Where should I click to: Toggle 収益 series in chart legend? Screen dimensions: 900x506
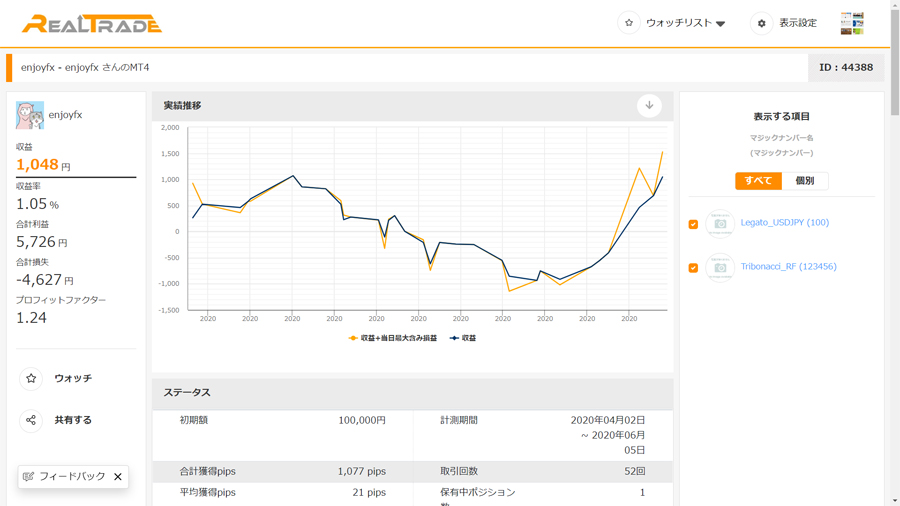tap(463, 338)
